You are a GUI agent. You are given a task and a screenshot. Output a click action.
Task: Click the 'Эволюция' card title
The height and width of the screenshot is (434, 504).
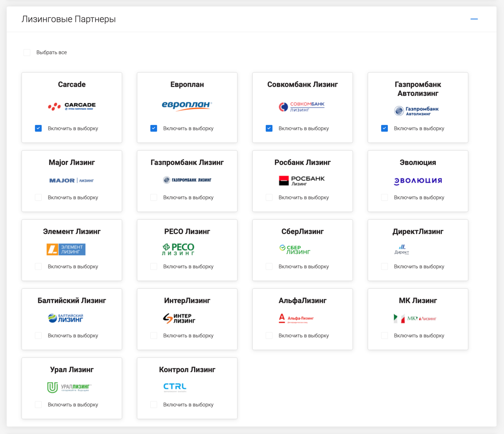pyautogui.click(x=418, y=162)
